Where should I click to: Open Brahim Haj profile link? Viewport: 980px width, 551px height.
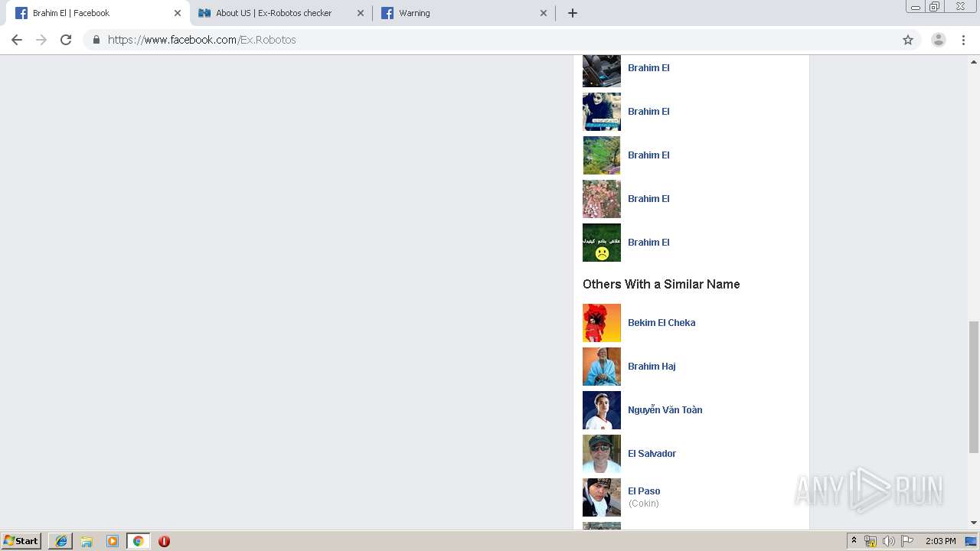click(x=652, y=367)
